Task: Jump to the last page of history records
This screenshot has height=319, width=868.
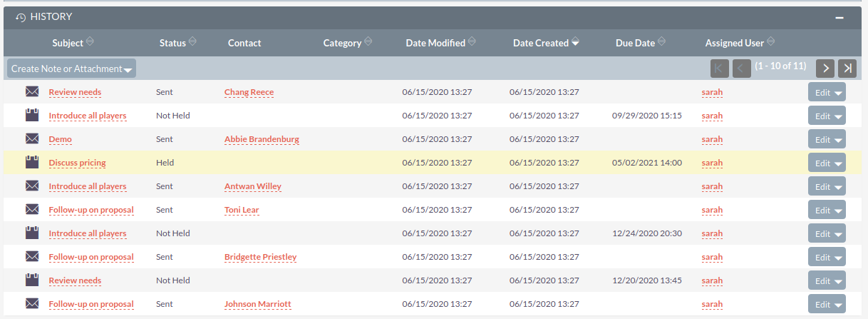Action: tap(847, 68)
